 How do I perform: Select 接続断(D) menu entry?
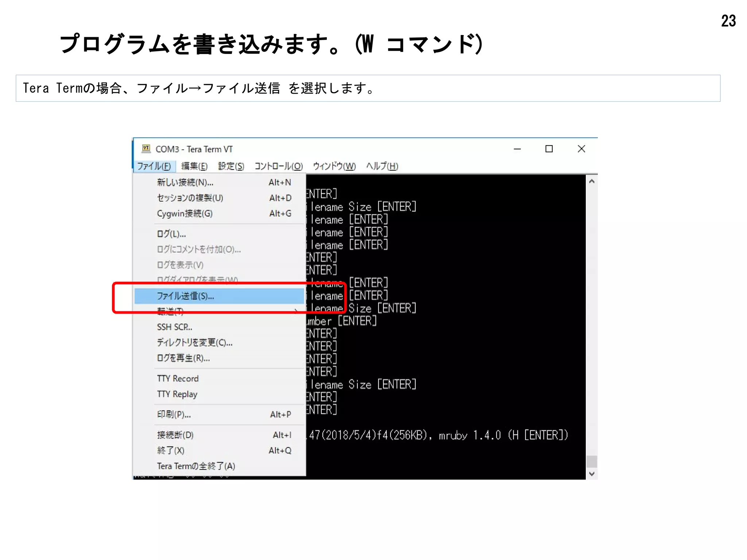[x=219, y=435]
